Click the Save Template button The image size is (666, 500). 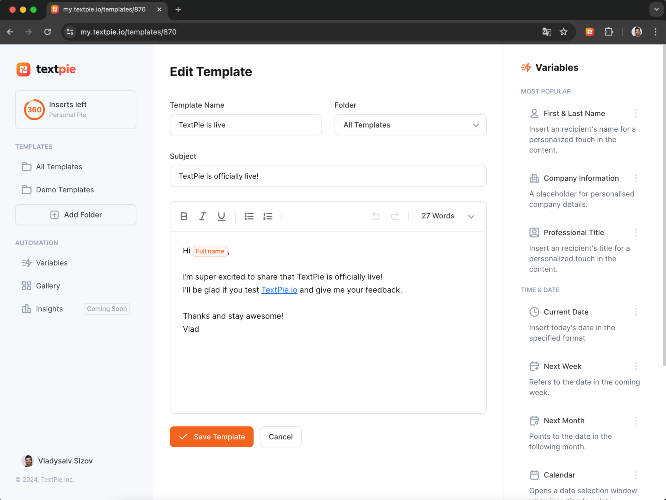click(x=212, y=437)
